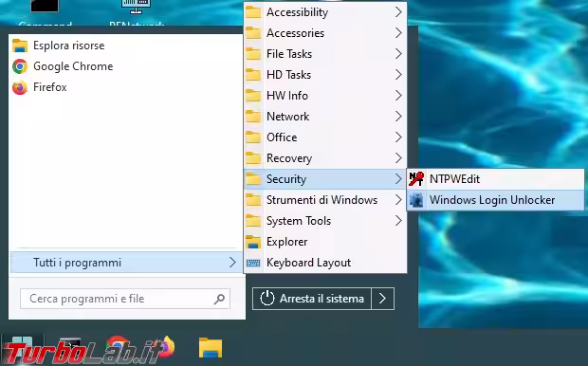Click the Security folder icon
The width and height of the screenshot is (588, 366).
point(253,179)
